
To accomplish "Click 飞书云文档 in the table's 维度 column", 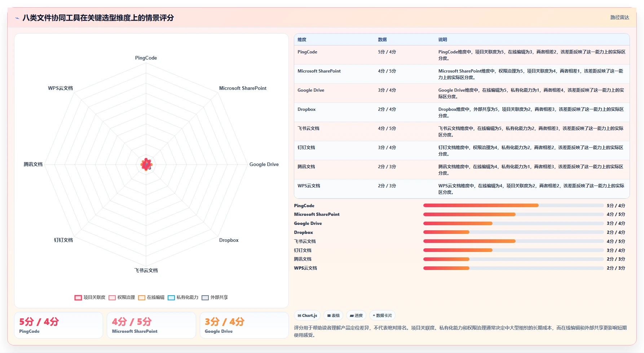I will point(308,128).
